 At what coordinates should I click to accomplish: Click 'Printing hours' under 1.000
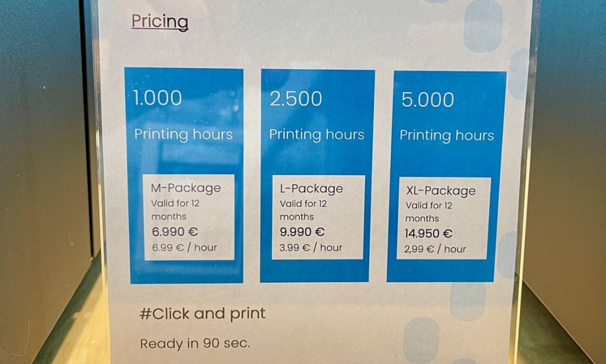[x=183, y=134]
